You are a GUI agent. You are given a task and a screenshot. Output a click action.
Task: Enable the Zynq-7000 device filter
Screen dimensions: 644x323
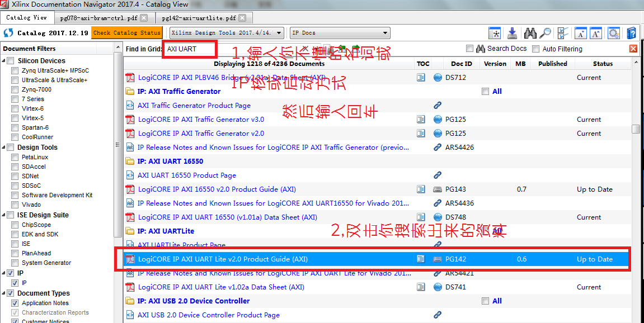pos(15,89)
